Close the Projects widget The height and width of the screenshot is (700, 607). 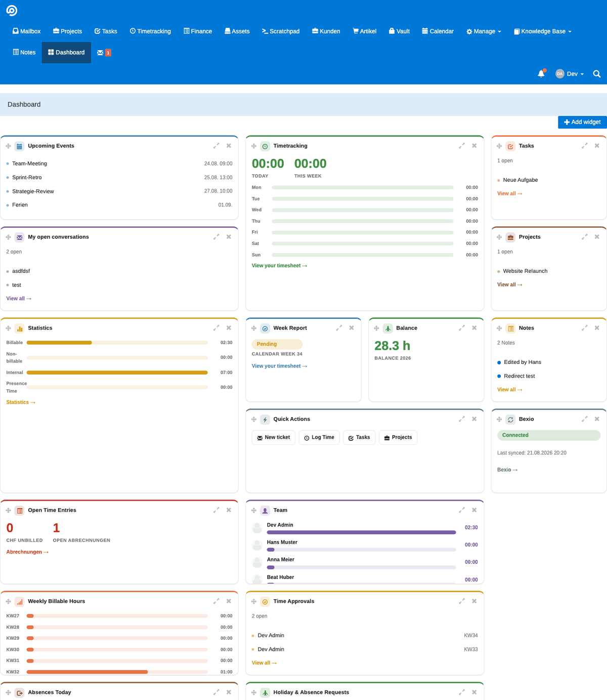pos(597,237)
